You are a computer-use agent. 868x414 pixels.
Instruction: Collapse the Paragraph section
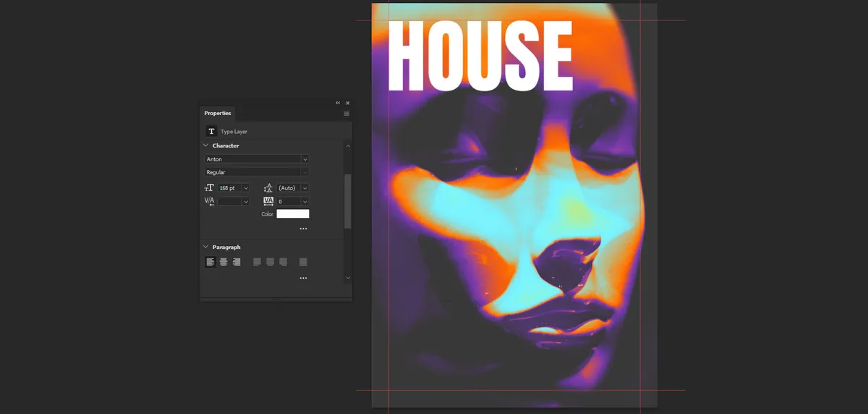point(205,247)
